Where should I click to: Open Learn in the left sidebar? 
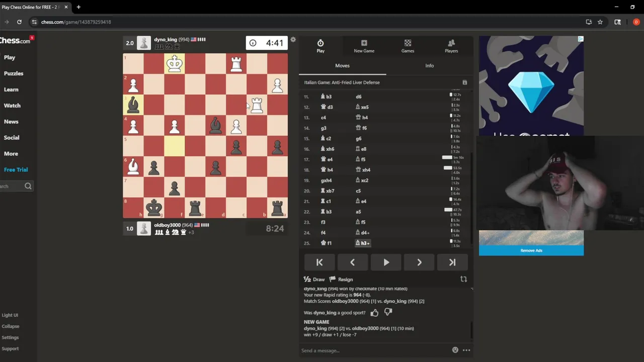click(x=11, y=89)
